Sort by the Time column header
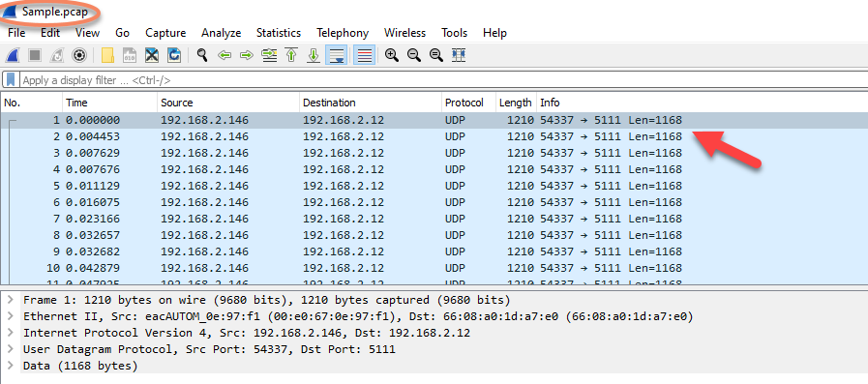Screen dimensions: 868x384 click(x=109, y=103)
